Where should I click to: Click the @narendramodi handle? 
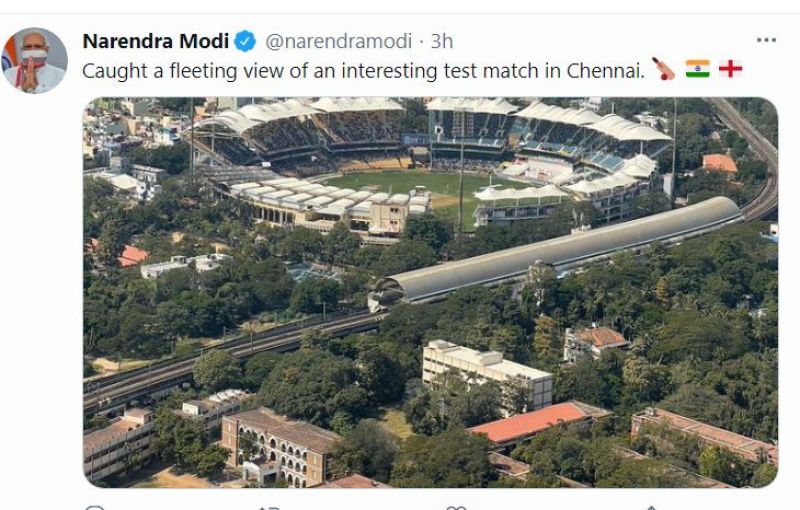click(x=338, y=41)
